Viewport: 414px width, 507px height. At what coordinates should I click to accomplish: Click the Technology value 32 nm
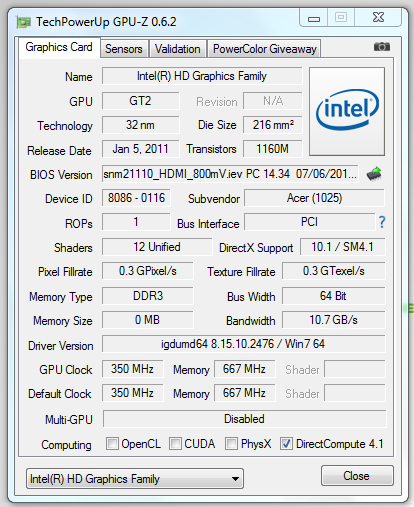click(x=140, y=125)
